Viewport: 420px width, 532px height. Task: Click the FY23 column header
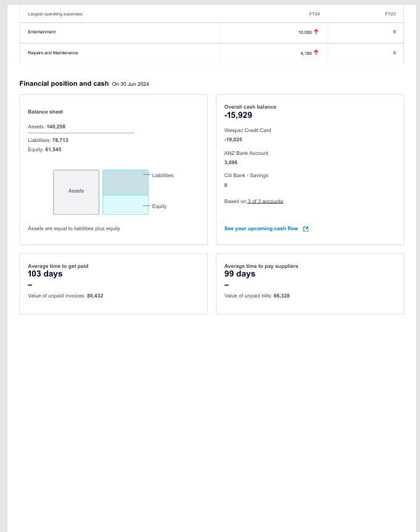point(390,14)
